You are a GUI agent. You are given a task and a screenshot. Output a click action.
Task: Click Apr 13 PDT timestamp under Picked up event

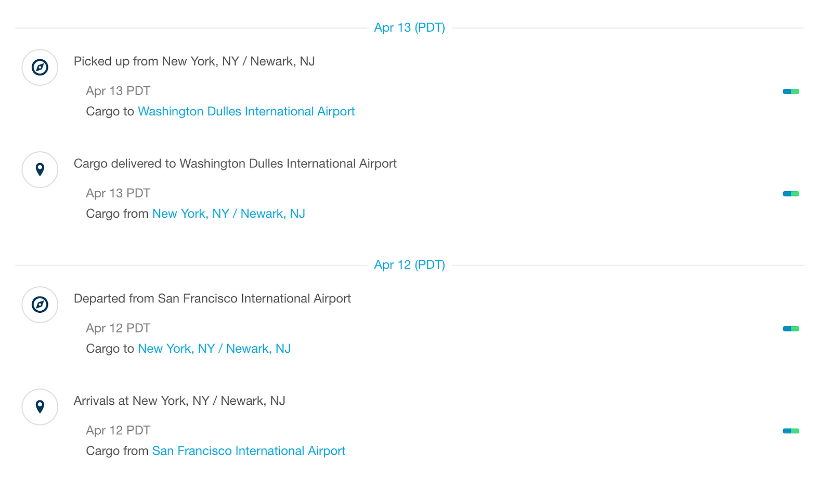118,91
